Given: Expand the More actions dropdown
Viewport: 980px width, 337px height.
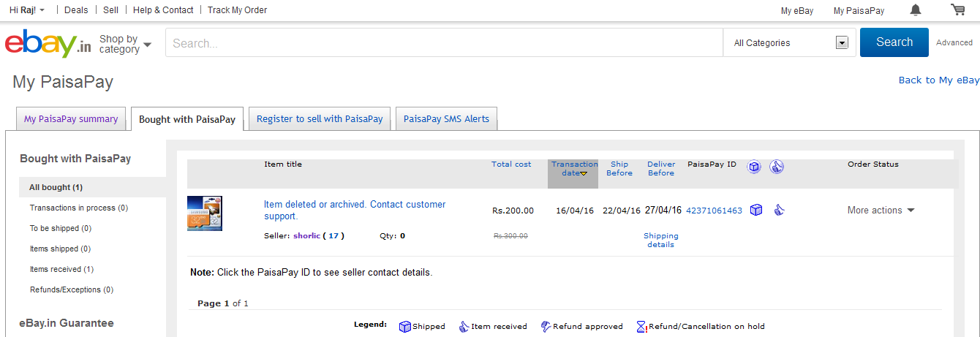Looking at the screenshot, I should tap(881, 211).
